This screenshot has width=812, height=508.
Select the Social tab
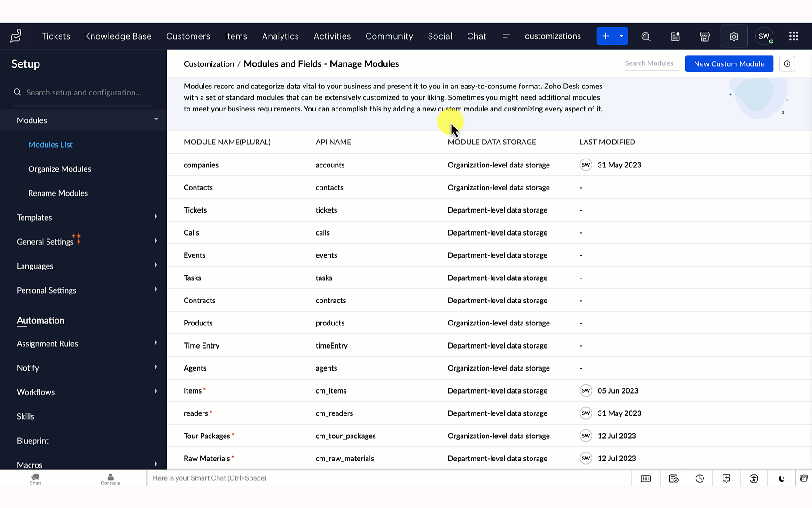[440, 36]
